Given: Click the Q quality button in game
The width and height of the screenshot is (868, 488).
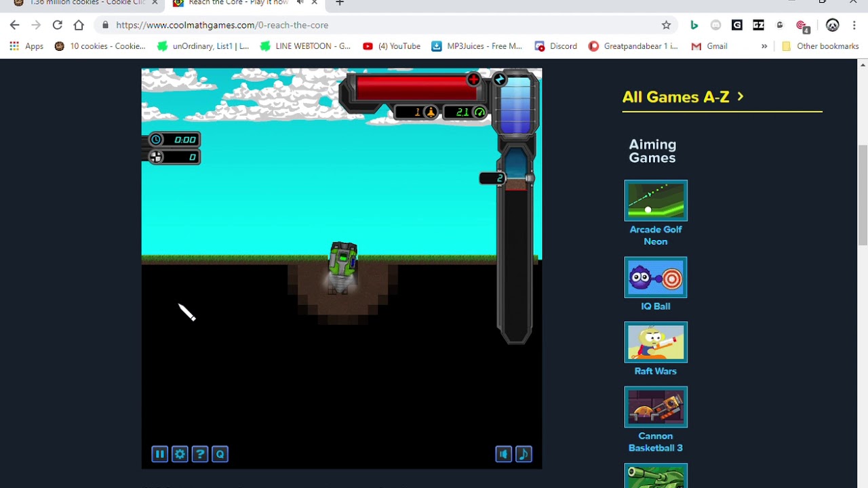Looking at the screenshot, I should pyautogui.click(x=220, y=454).
